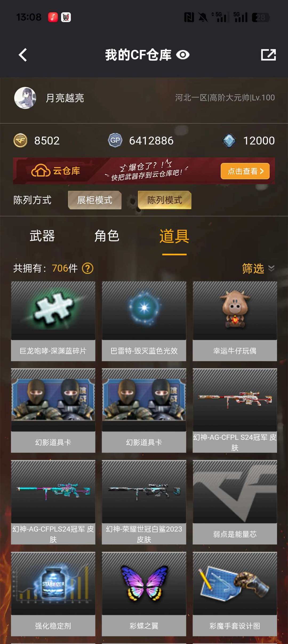Screen dimensions: 288x644
Task: Tap the blue diamond currency icon
Action: point(229,141)
